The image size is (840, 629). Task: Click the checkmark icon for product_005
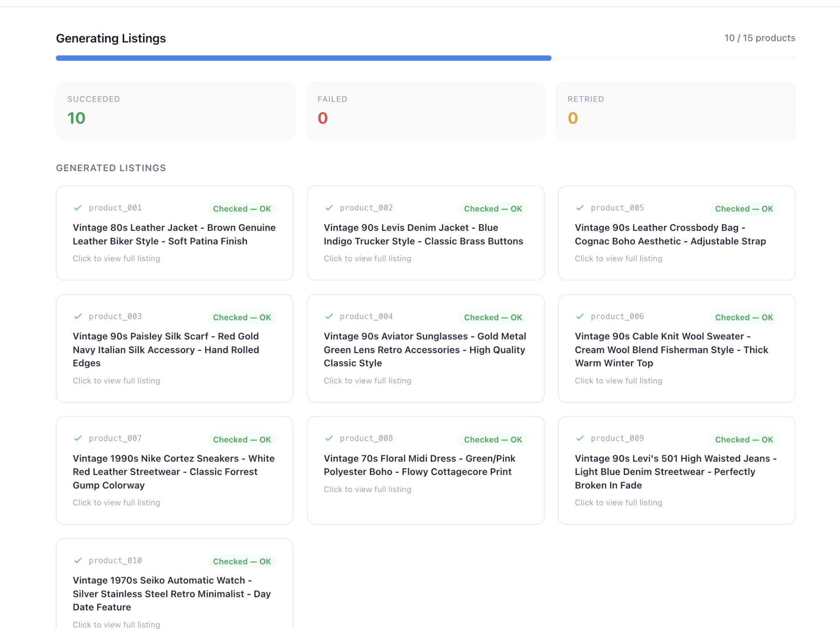(580, 208)
